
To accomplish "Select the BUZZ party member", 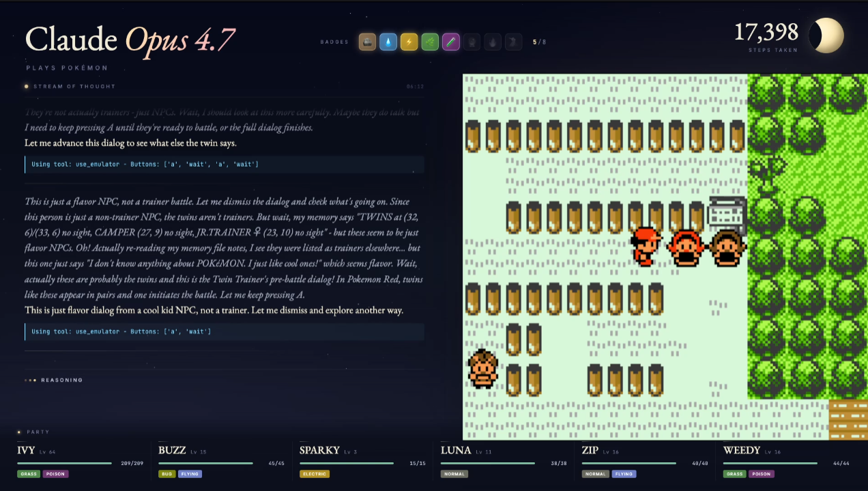I will tap(221, 462).
